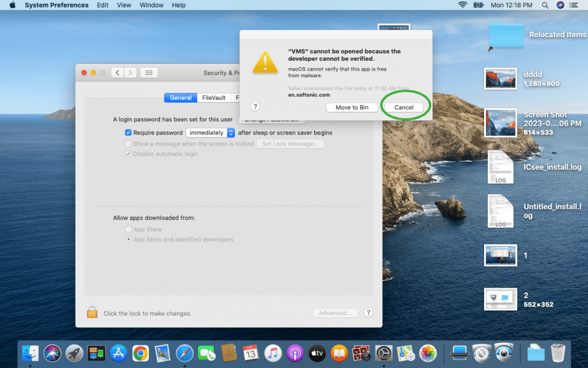This screenshot has width=588, height=368.
Task: Click the Move to Bin button
Action: [351, 107]
